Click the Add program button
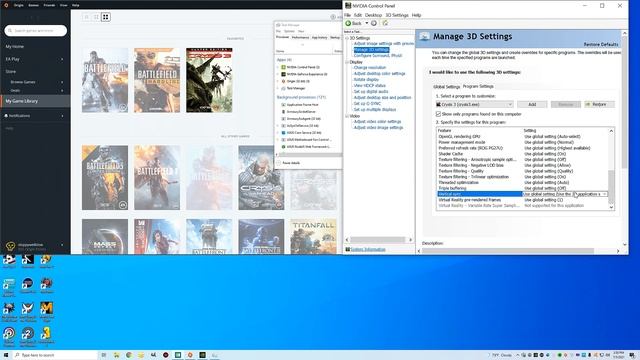This screenshot has height=360, width=640. click(532, 104)
